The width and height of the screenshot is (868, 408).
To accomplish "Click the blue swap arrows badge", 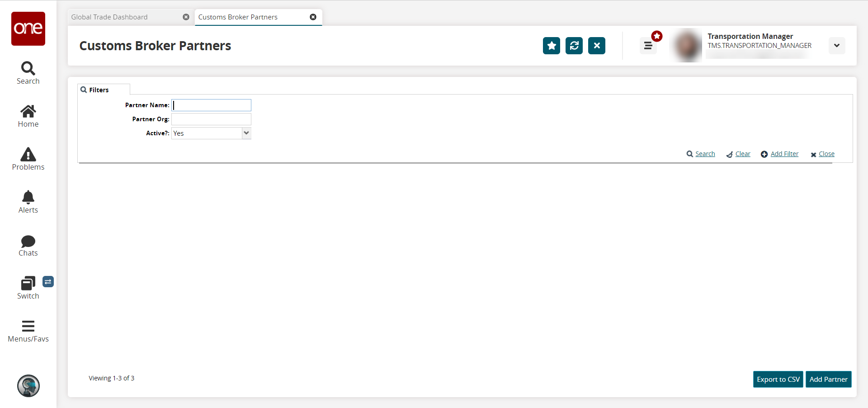I will pos(48,282).
